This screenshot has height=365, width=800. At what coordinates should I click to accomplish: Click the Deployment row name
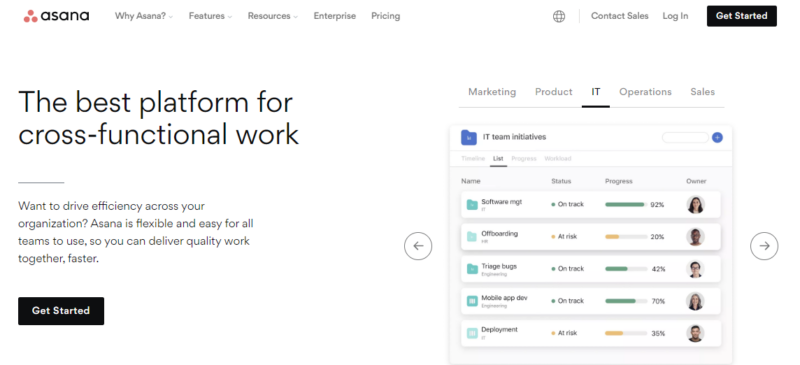pyautogui.click(x=499, y=330)
